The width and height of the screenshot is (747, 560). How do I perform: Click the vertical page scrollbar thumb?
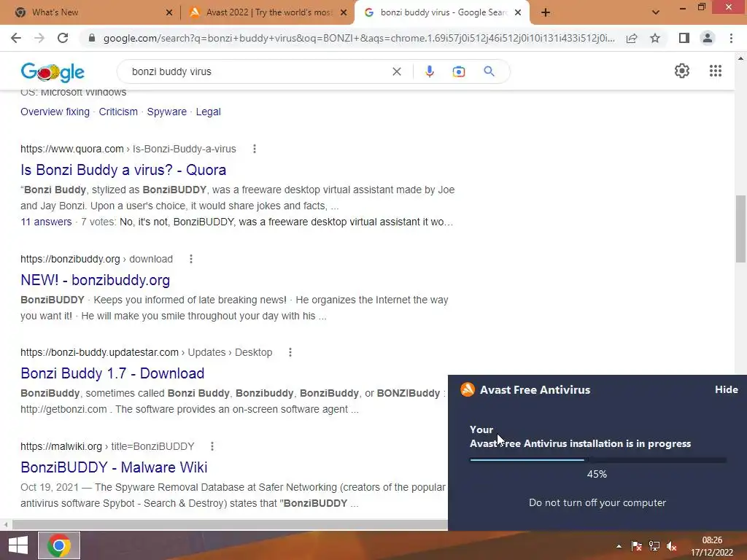[740, 228]
